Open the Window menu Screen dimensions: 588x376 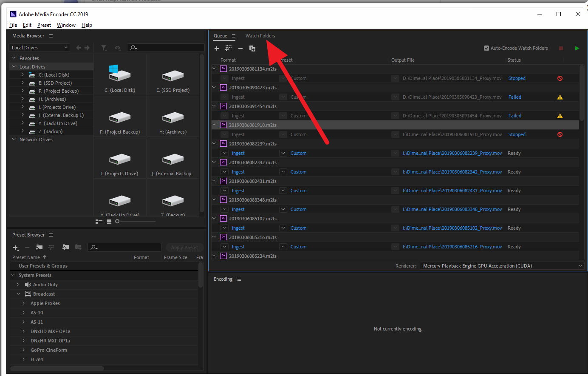(66, 25)
